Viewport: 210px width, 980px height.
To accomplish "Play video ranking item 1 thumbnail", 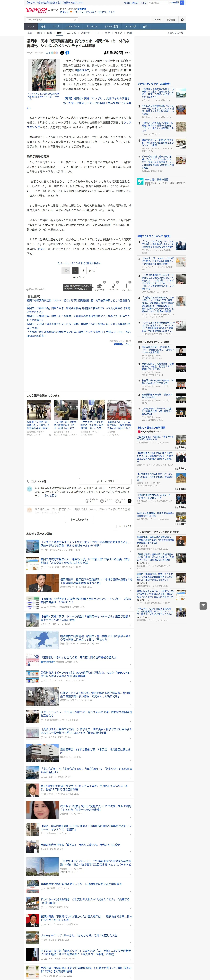I will click(181, 351).
